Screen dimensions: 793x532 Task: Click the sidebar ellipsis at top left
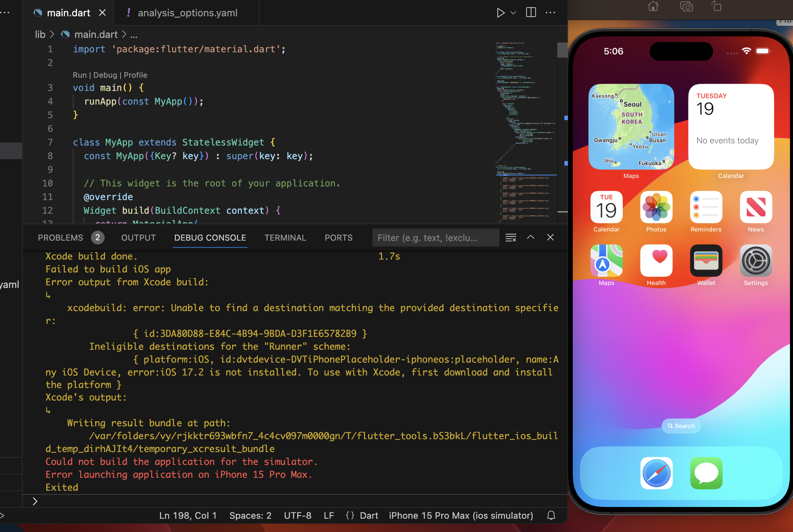click(5, 13)
